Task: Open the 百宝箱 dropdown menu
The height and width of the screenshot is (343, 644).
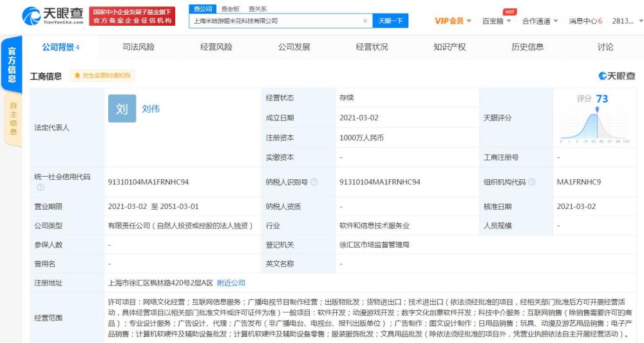Action: (496, 21)
